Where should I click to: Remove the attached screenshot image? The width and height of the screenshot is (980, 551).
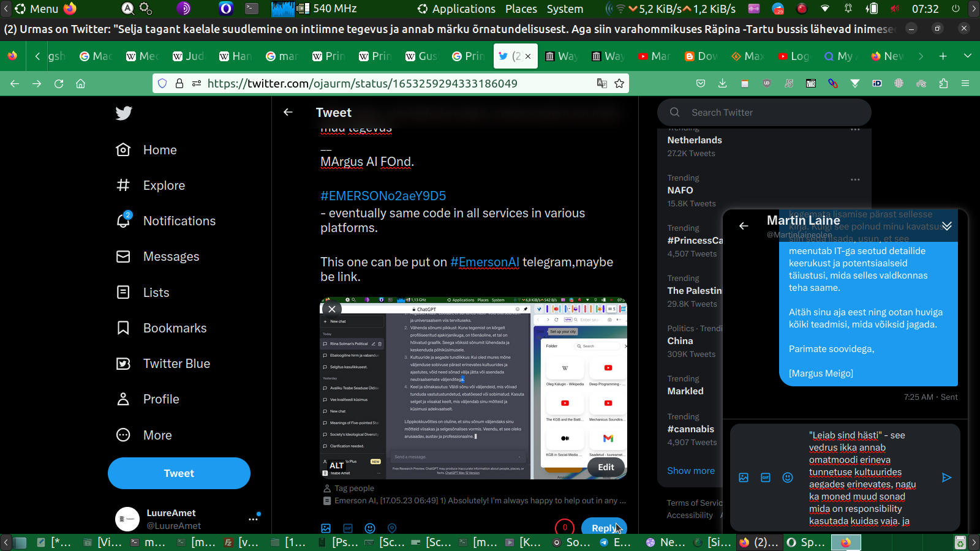332,309
